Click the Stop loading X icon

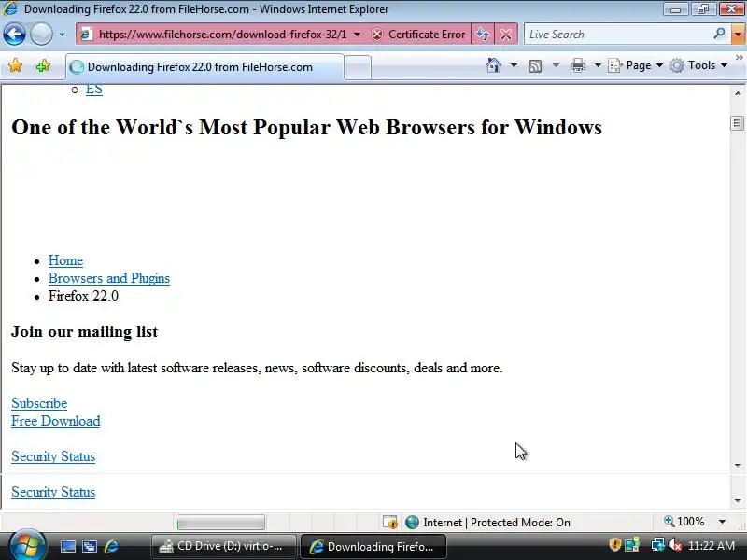[x=506, y=35]
